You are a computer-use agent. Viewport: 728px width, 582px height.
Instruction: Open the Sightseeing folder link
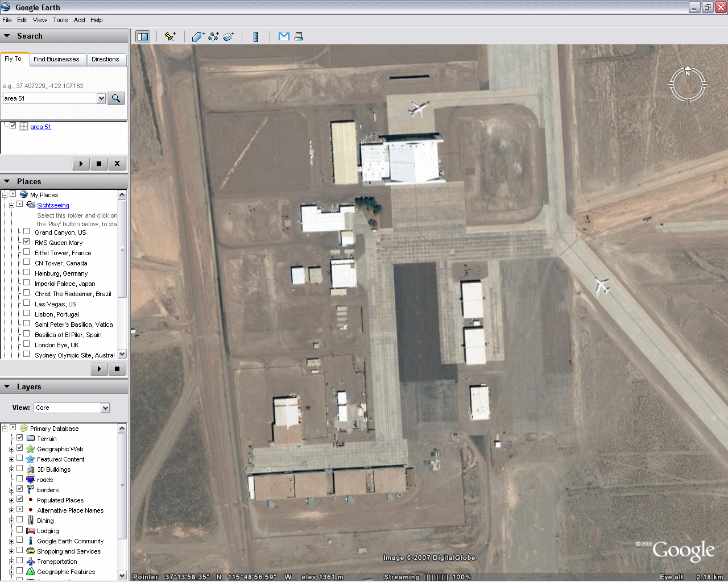[53, 205]
